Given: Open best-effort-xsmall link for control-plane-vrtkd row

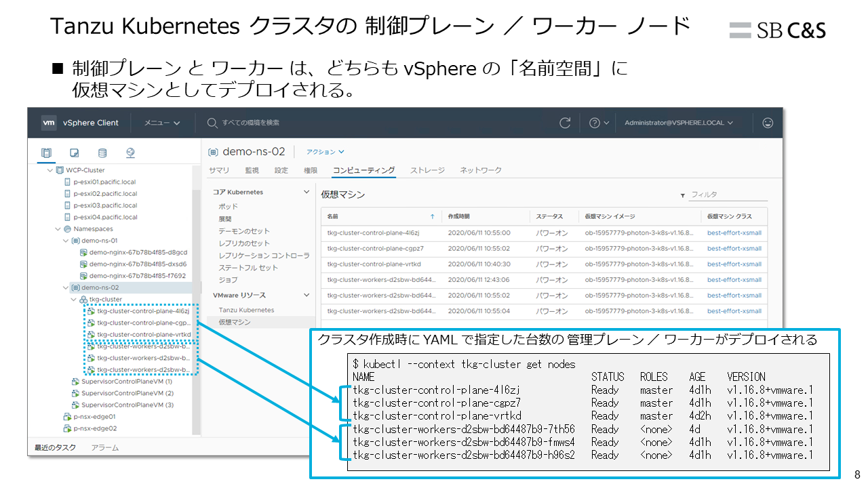Looking at the screenshot, I should click(734, 264).
